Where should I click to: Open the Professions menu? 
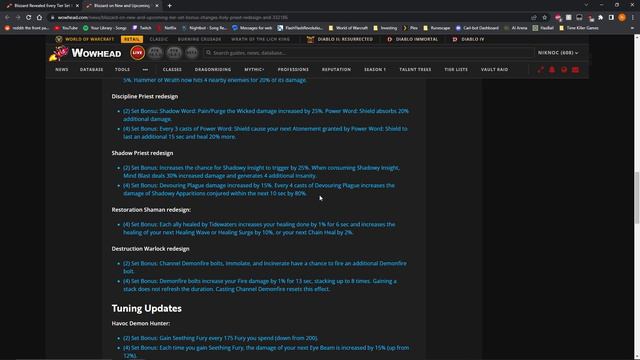(293, 70)
